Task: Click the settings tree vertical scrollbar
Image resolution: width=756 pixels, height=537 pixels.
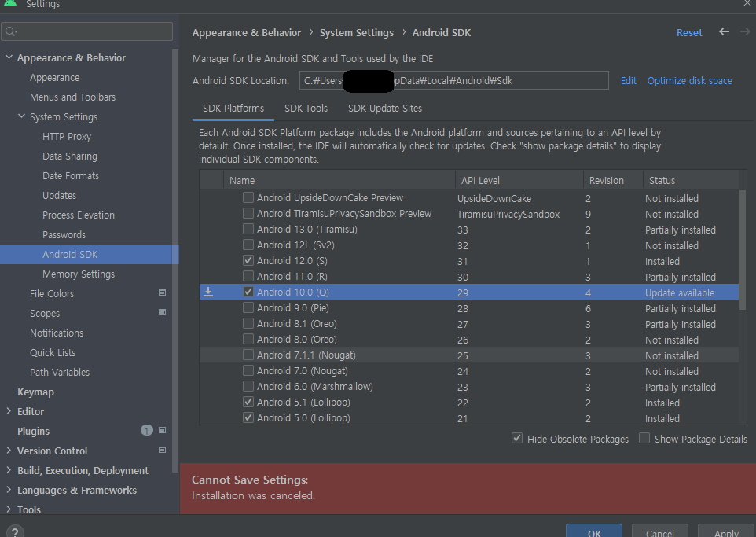Action: (175, 260)
